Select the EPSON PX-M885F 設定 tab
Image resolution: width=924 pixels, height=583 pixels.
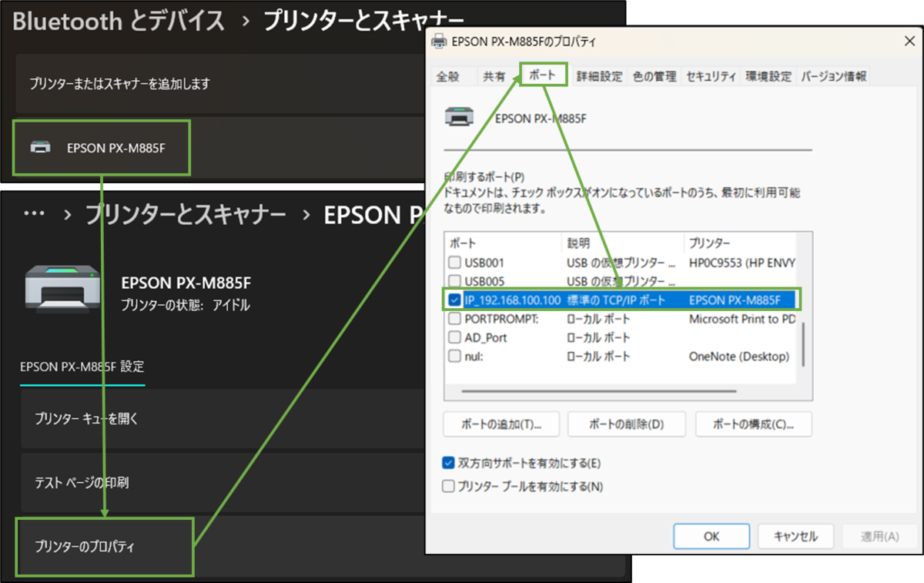click(x=82, y=367)
